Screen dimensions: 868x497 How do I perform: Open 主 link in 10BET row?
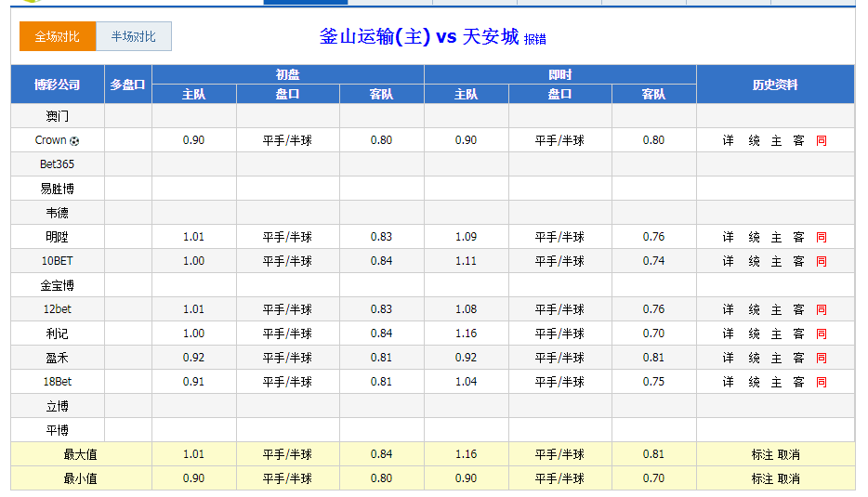click(776, 261)
